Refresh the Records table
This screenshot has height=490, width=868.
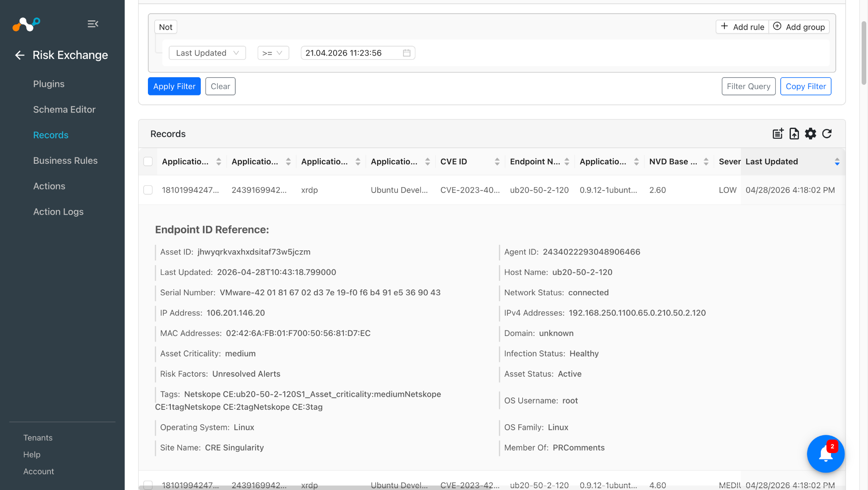coord(827,134)
